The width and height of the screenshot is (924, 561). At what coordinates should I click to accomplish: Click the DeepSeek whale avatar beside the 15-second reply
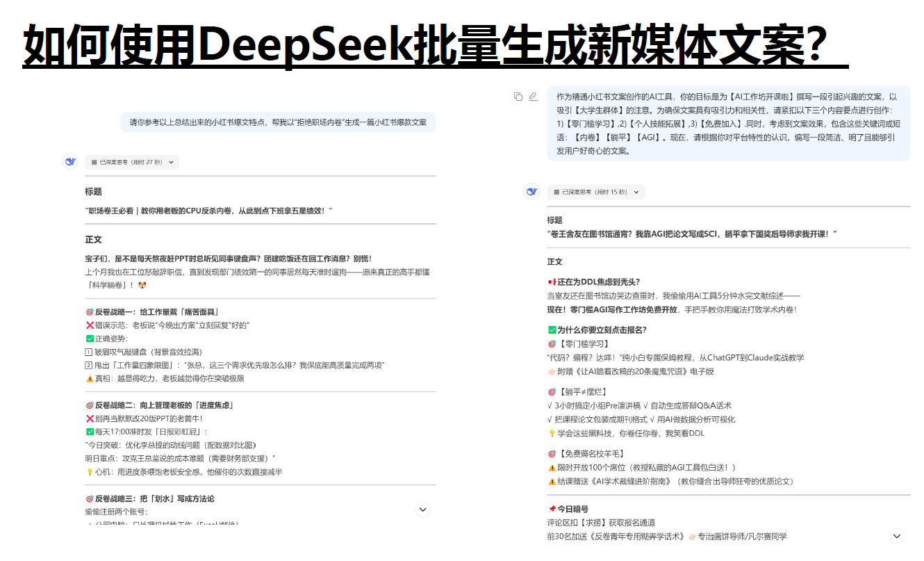point(531,191)
